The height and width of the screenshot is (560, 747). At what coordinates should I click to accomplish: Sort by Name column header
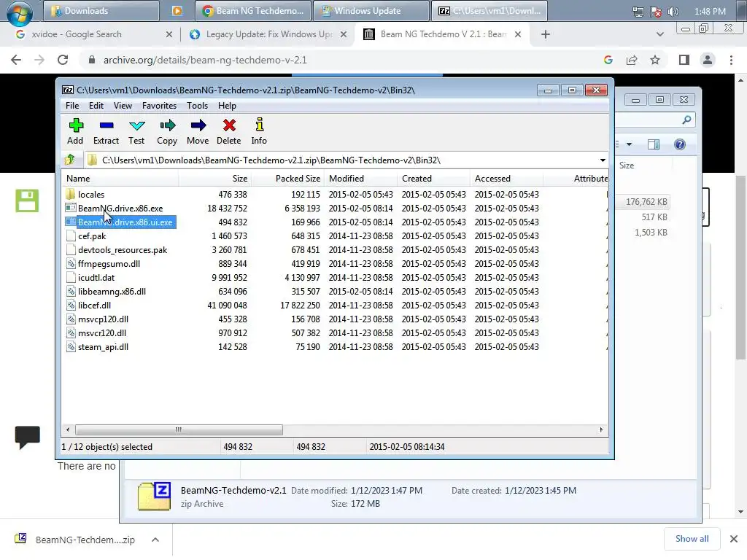click(120, 179)
